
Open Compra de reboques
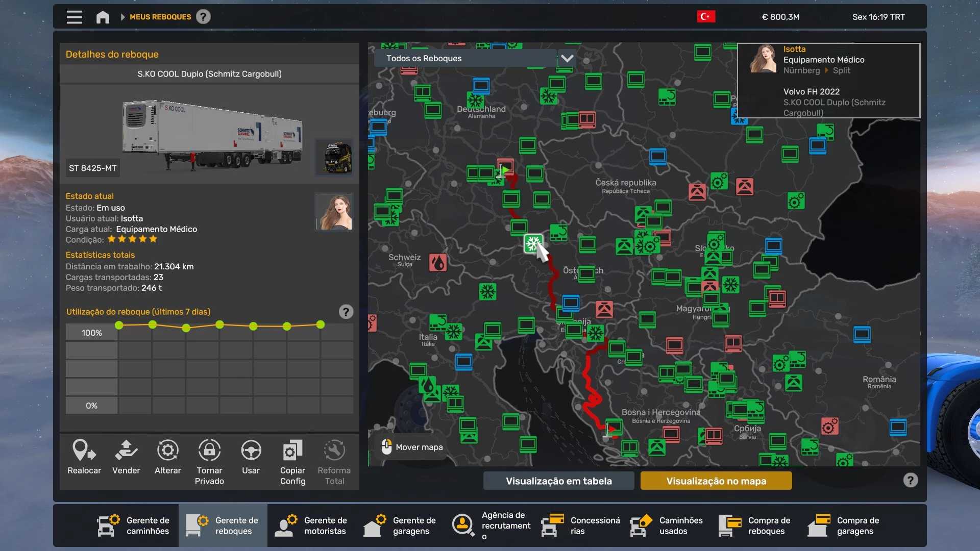(756, 525)
